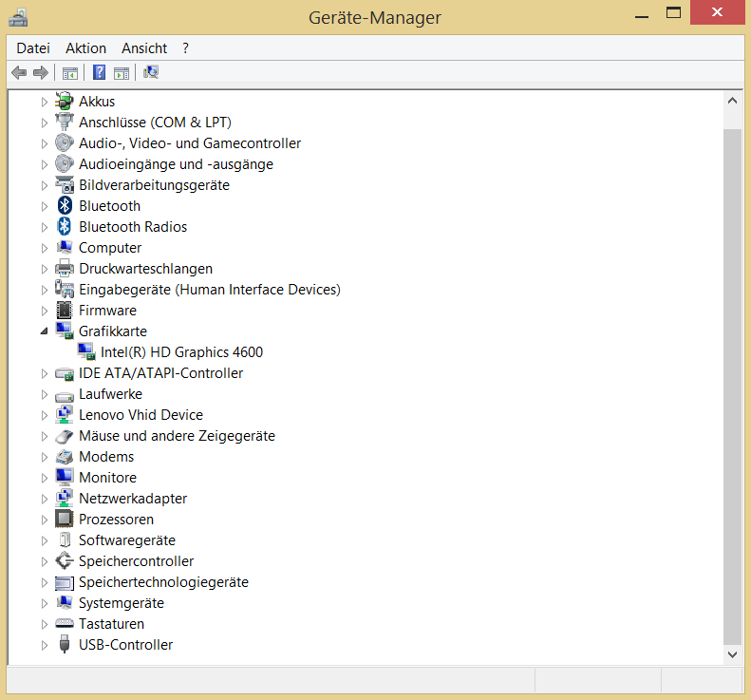
Task: Click the USB-Controller plug icon
Action: [x=65, y=644]
